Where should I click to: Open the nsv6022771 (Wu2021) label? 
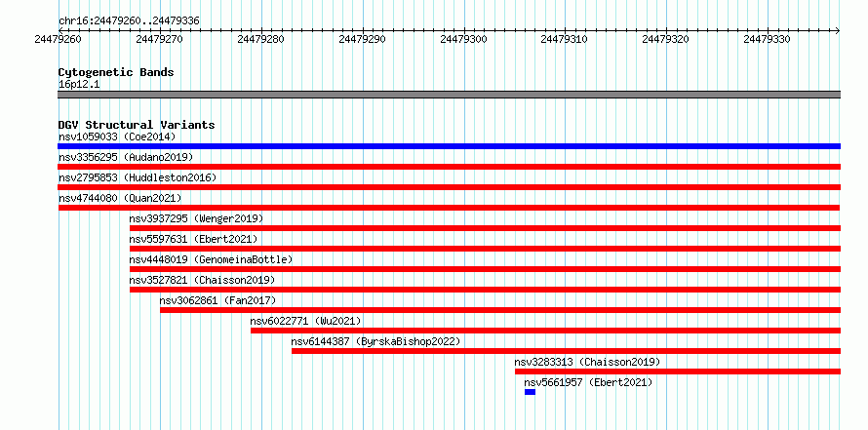(x=305, y=321)
